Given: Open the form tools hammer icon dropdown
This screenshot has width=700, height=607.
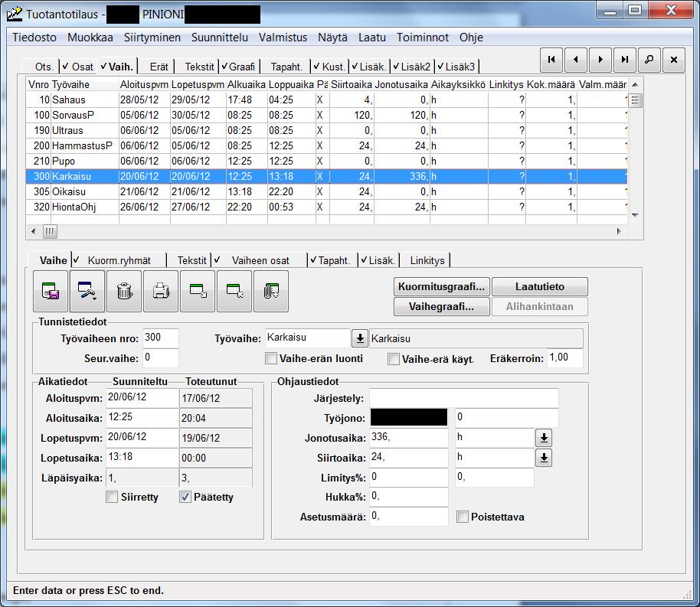Looking at the screenshot, I should 87,291.
